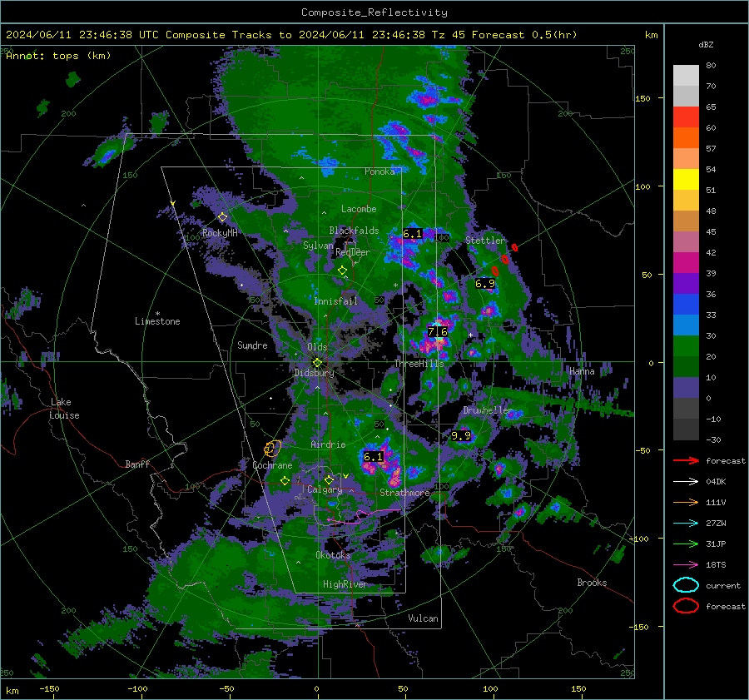Click the magenta storm track south of Calgary
This screenshot has width=749, height=700.
click(x=364, y=516)
